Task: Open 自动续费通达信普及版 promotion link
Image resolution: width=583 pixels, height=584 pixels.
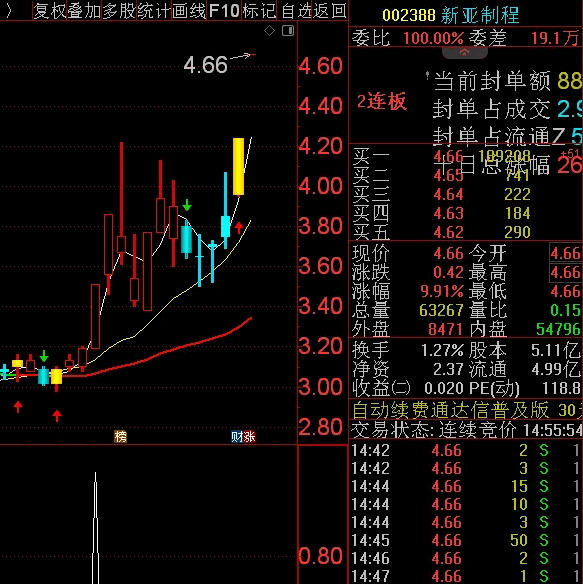Action: click(x=467, y=410)
